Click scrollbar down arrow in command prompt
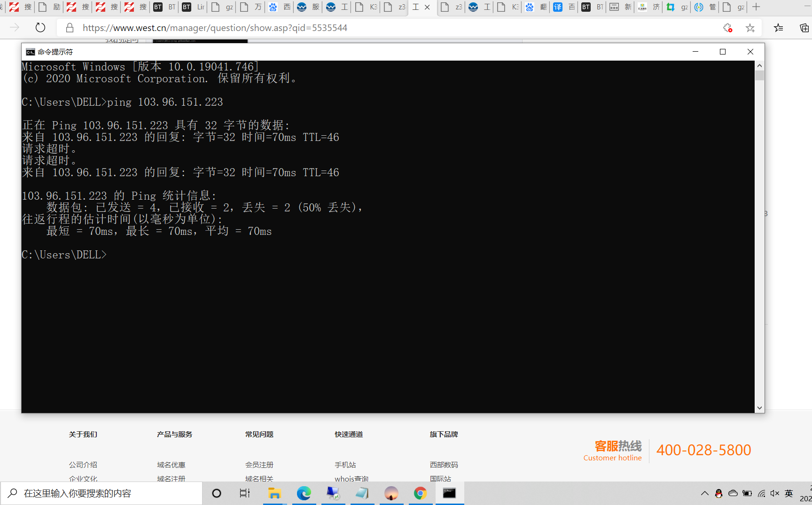The image size is (812, 505). 759,408
